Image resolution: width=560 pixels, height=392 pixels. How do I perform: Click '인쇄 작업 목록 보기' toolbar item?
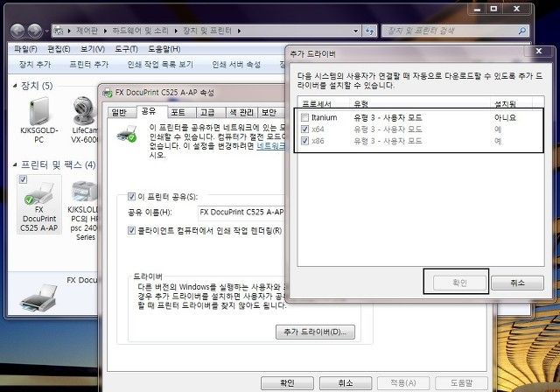click(160, 65)
